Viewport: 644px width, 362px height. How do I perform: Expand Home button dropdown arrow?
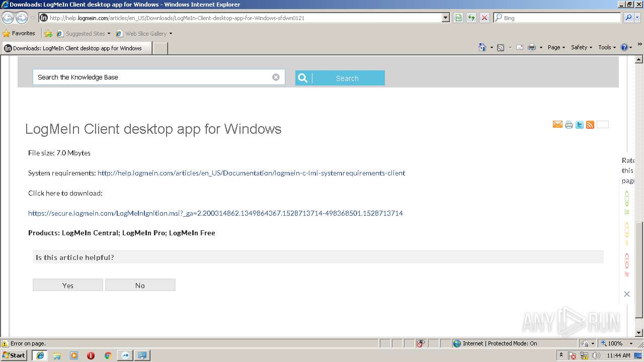[x=491, y=47]
